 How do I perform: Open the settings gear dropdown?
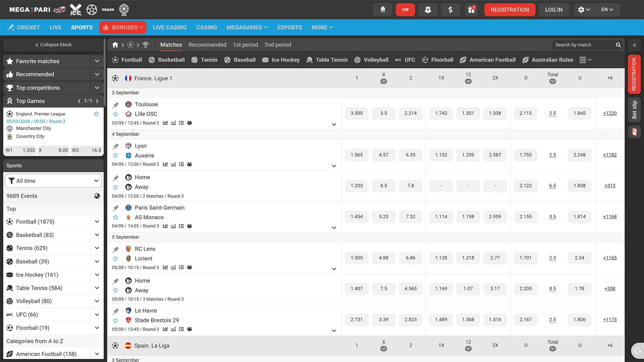(584, 10)
